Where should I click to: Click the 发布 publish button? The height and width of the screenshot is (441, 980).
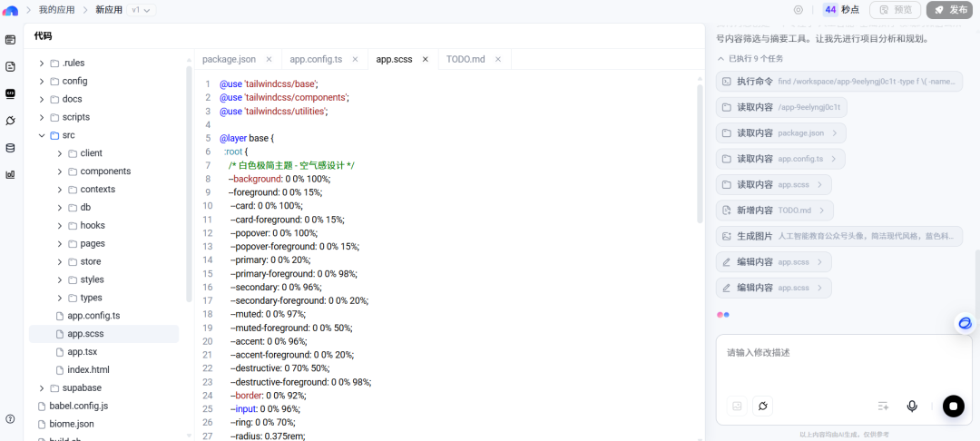point(948,10)
